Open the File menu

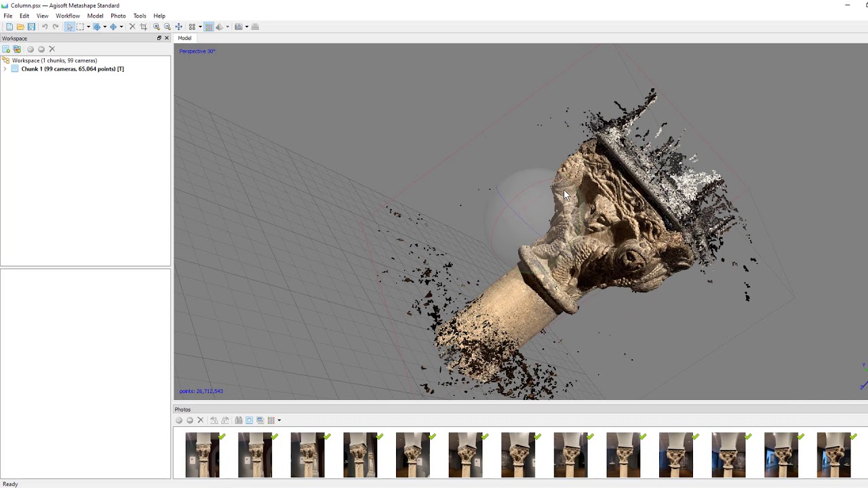8,16
